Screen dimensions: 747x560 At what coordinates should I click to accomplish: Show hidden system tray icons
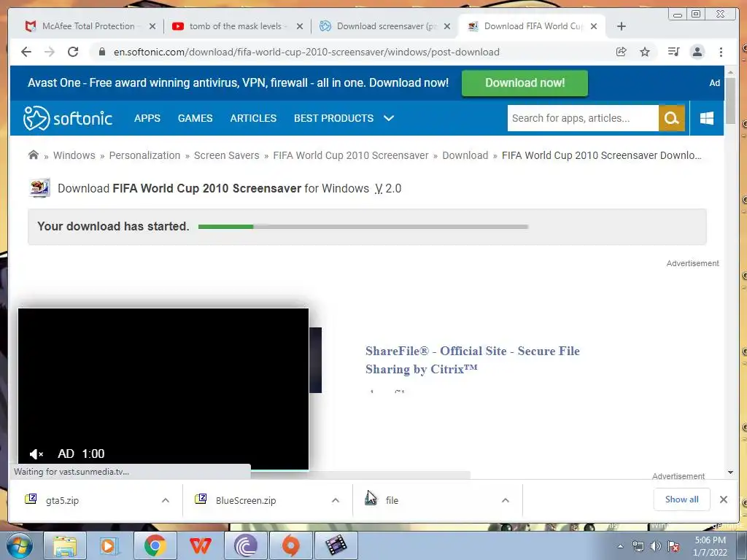(620, 546)
